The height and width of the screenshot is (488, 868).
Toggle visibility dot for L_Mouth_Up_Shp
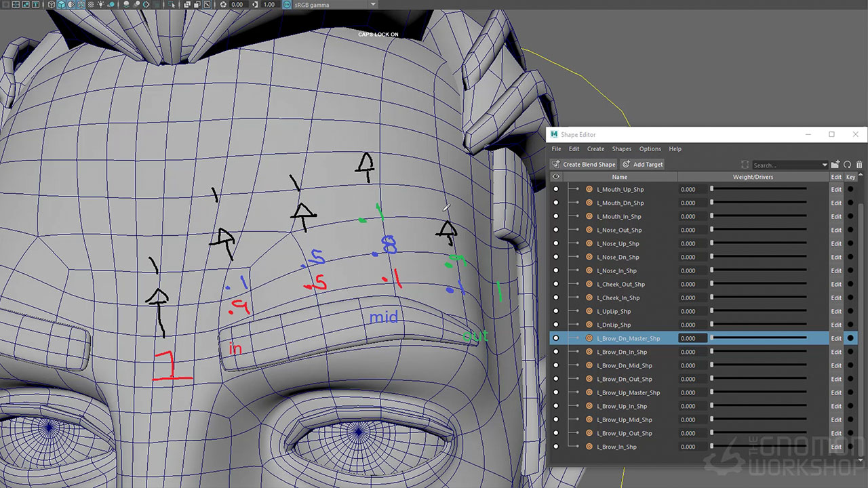tap(556, 189)
